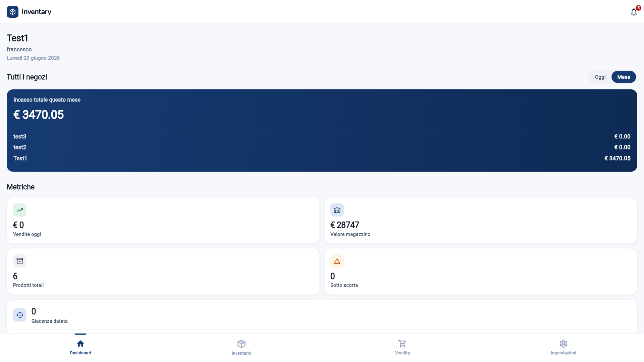Go to the Dashboard tab
This screenshot has width=644, height=362.
click(x=80, y=347)
